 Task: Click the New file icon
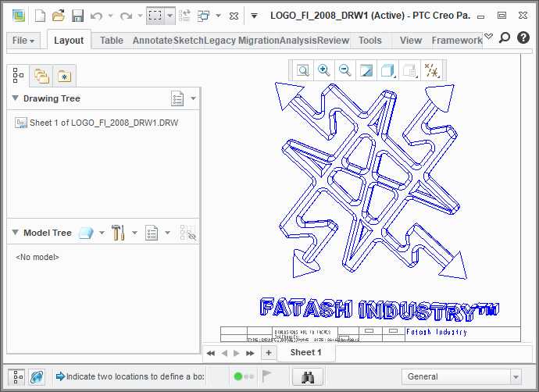tap(40, 16)
